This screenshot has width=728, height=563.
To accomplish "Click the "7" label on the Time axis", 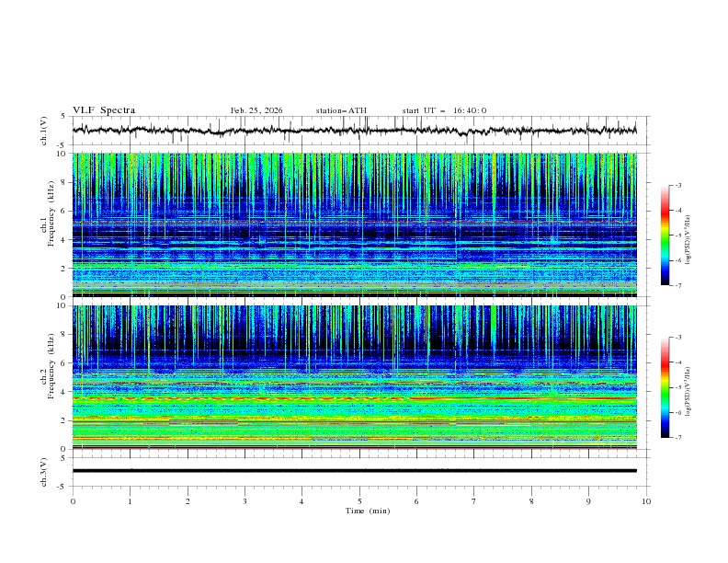I will click(x=474, y=501).
